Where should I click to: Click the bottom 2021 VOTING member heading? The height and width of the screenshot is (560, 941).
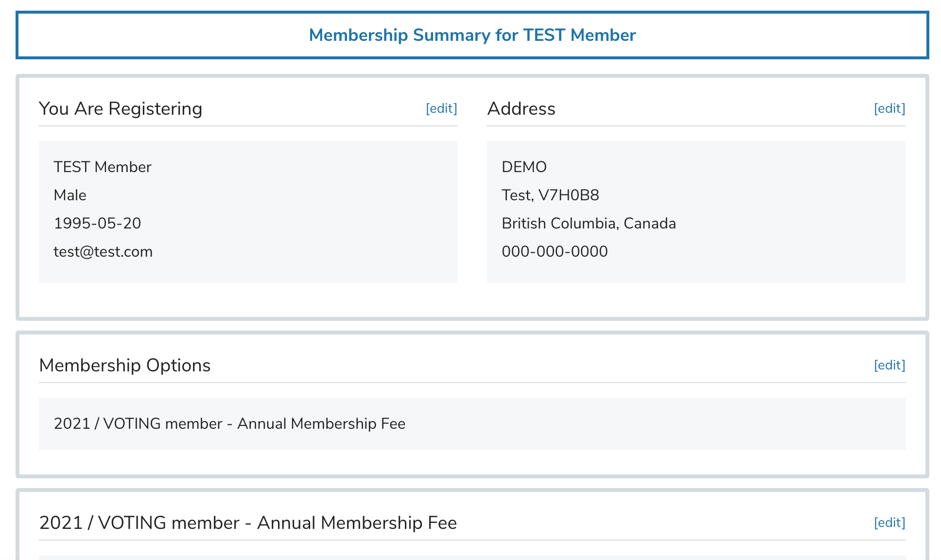pyautogui.click(x=248, y=523)
